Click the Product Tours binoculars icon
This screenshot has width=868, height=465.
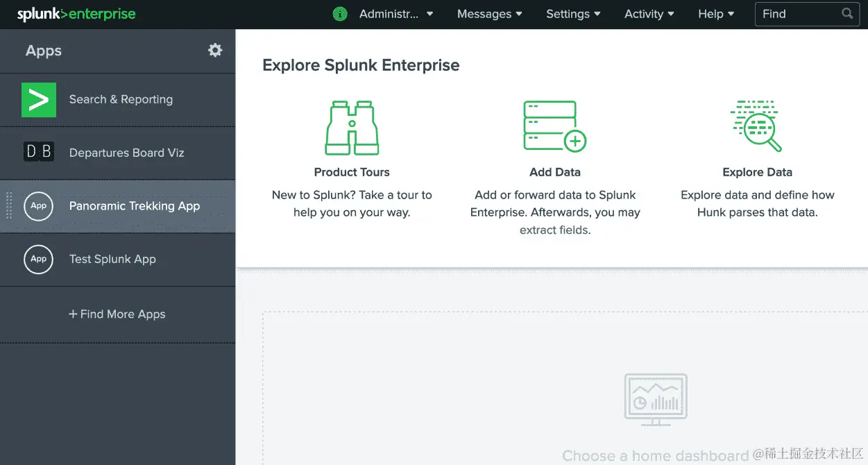pos(352,128)
